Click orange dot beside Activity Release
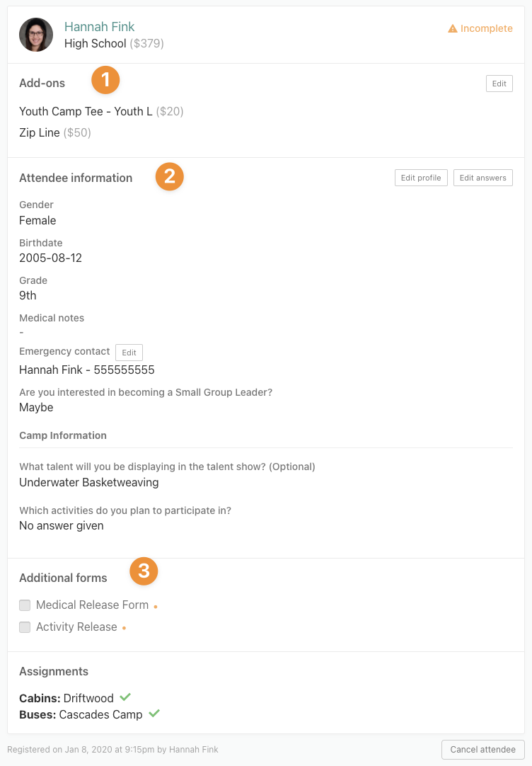This screenshot has height=766, width=532. point(124,628)
